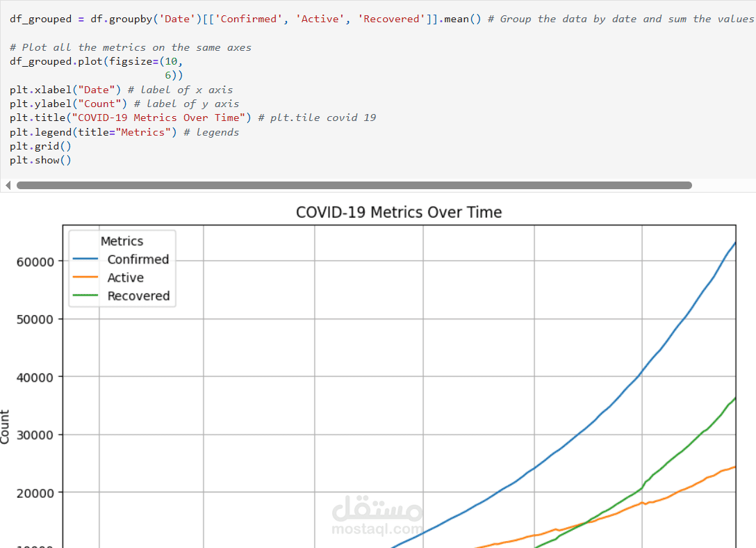The width and height of the screenshot is (756, 548).
Task: Click 'Active' label in the legend
Action: (x=126, y=278)
